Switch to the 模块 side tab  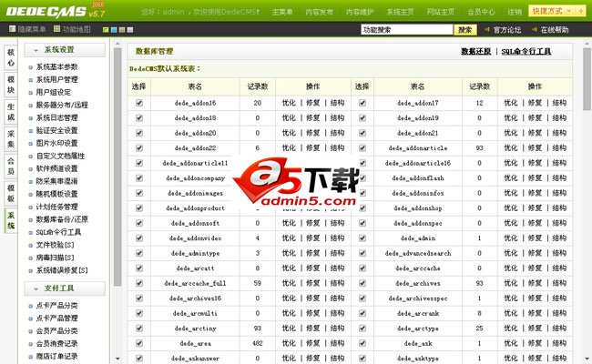(11, 85)
